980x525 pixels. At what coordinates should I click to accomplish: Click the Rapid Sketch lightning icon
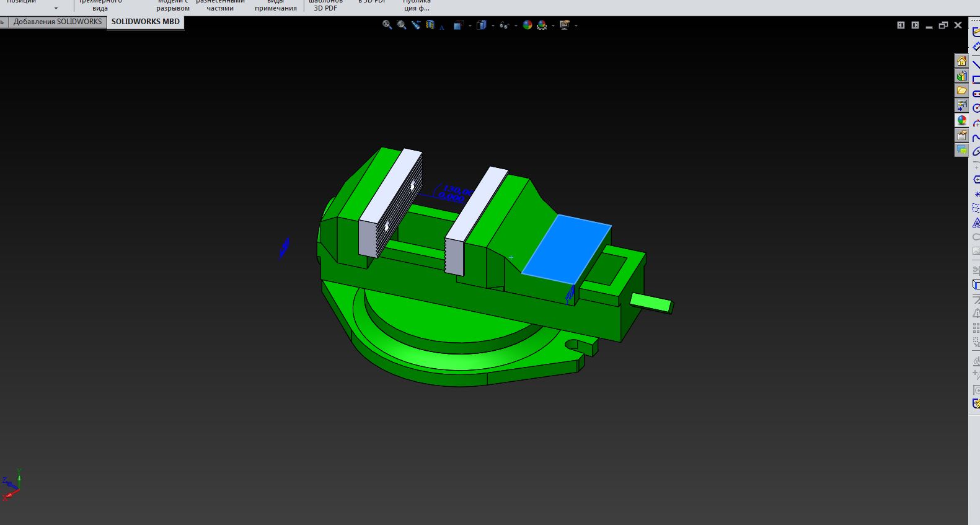pos(976,404)
